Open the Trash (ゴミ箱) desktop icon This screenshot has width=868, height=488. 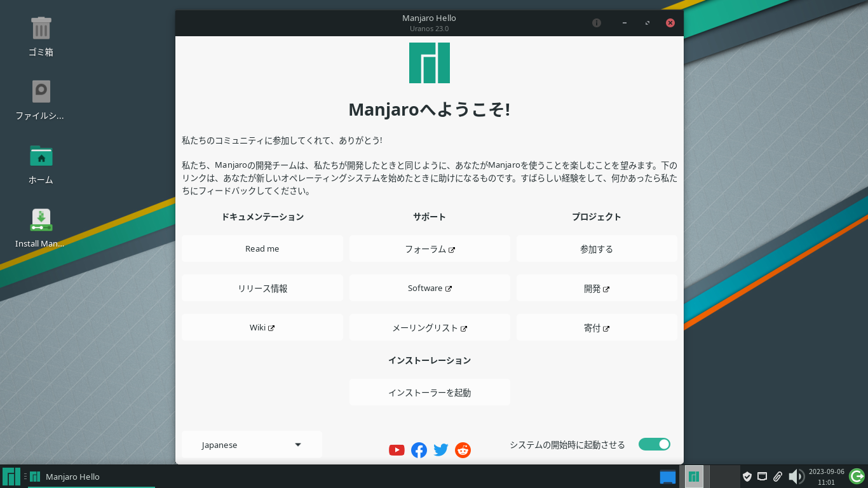[x=41, y=37]
